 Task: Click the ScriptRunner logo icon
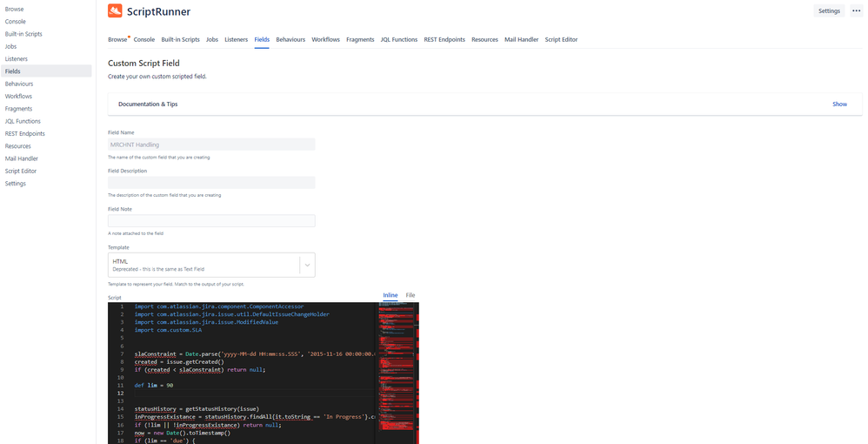pyautogui.click(x=115, y=10)
